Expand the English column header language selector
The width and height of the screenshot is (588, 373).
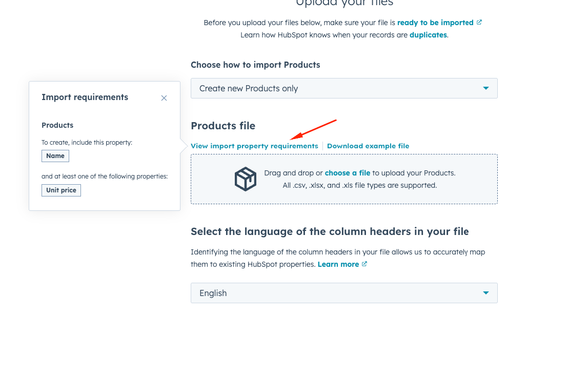343,293
